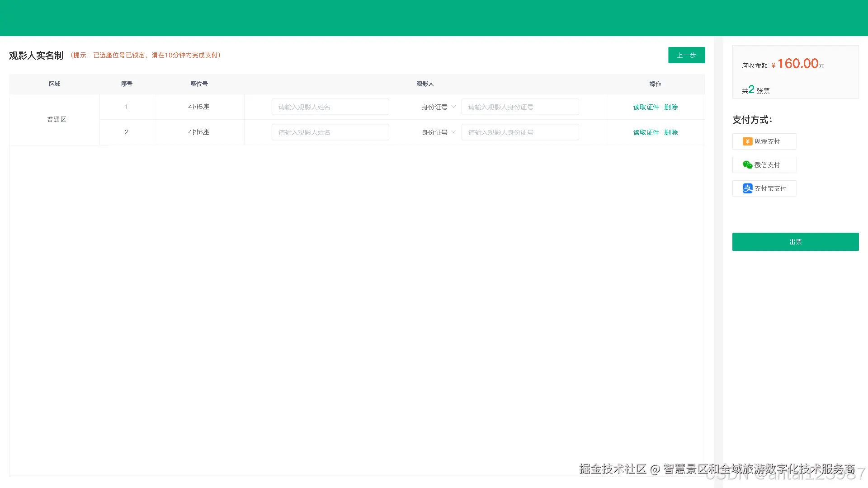Click the WeChat Pay green icon
The height and width of the screenshot is (488, 868).
pos(747,165)
